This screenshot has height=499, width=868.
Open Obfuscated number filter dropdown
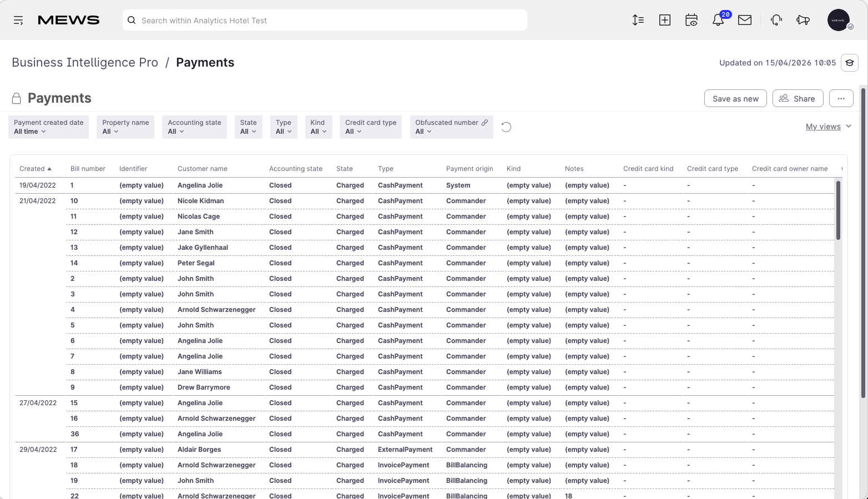[451, 127]
